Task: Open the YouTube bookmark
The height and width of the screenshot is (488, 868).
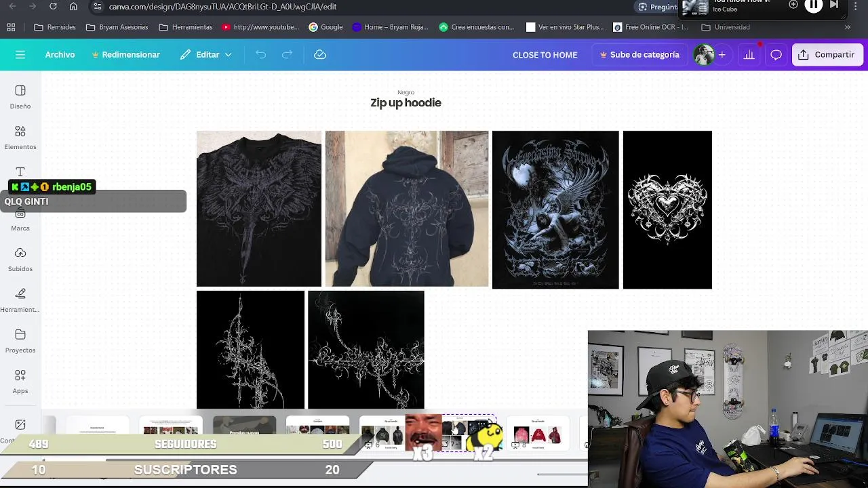Action: (x=260, y=27)
